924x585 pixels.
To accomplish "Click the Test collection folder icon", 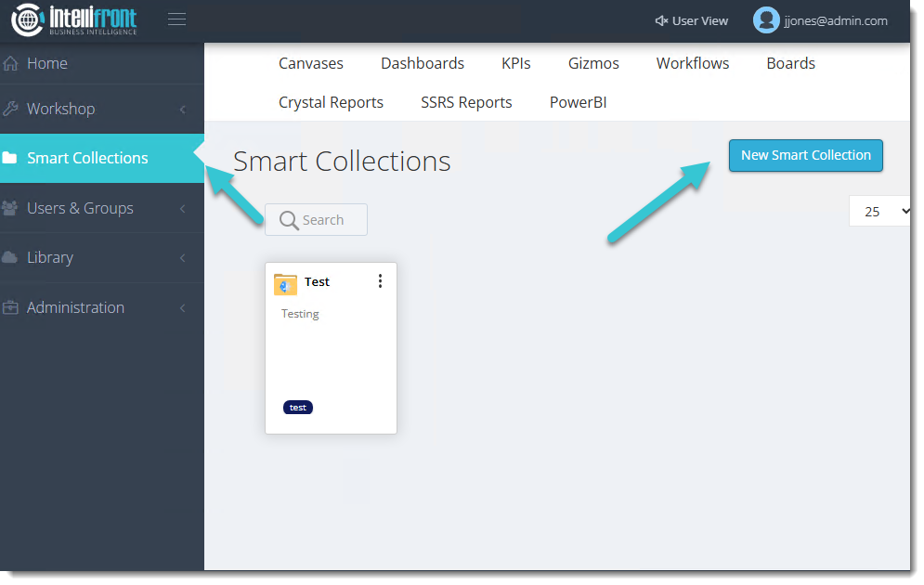I will click(x=286, y=283).
